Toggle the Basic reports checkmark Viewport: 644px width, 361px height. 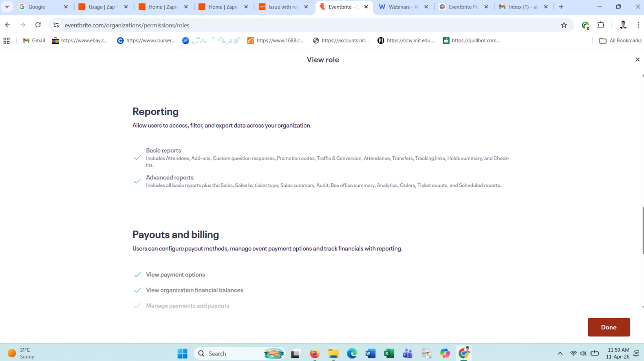point(137,157)
